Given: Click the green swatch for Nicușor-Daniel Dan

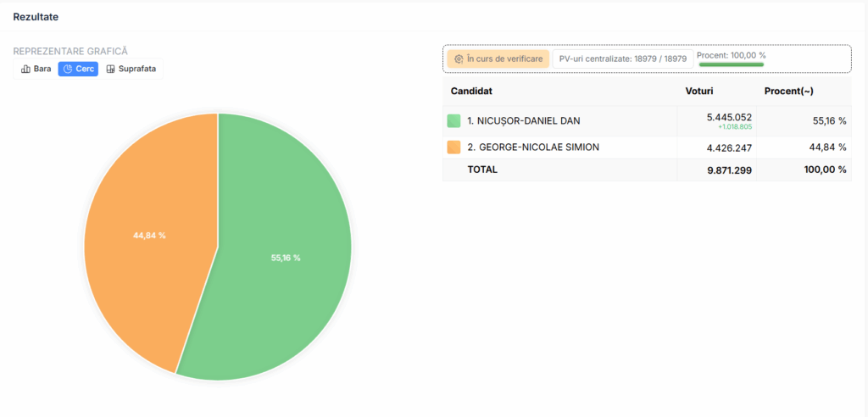Looking at the screenshot, I should [453, 121].
